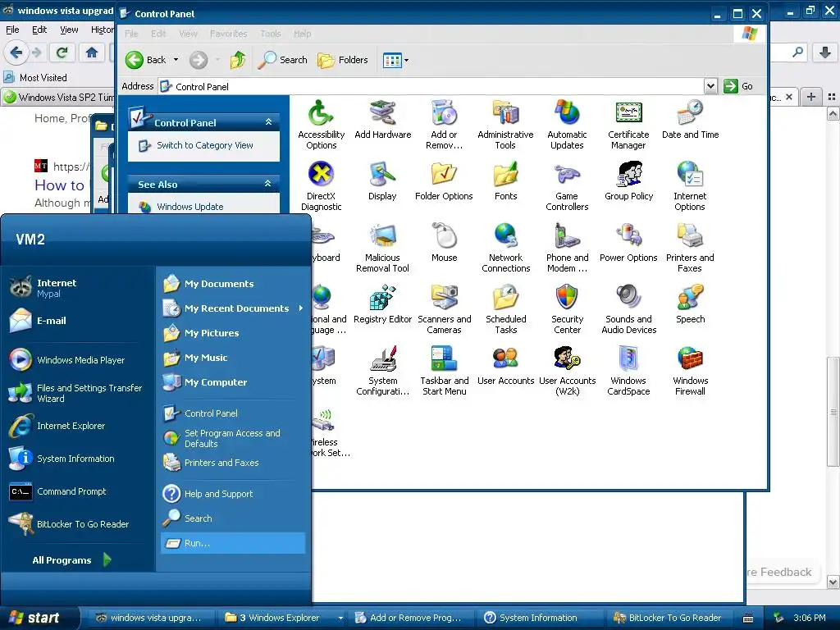Open Windows CardSpace
The width and height of the screenshot is (840, 630).
[628, 371]
